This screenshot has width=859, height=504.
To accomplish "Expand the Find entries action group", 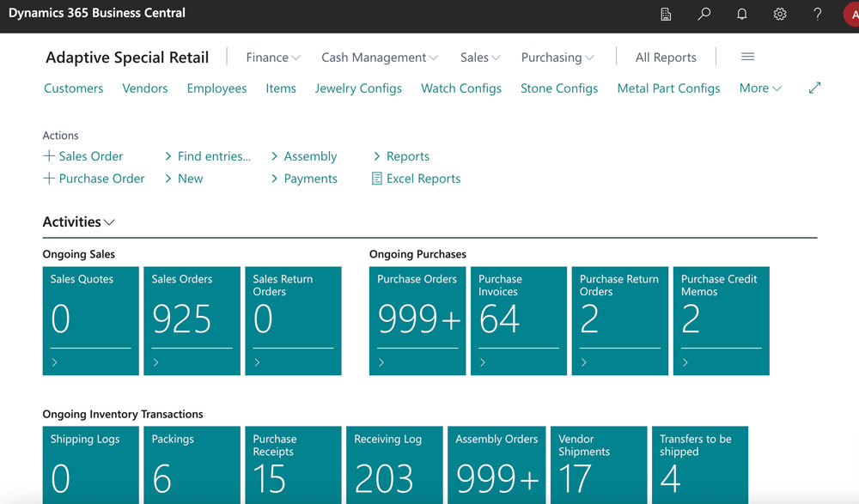I will (207, 156).
